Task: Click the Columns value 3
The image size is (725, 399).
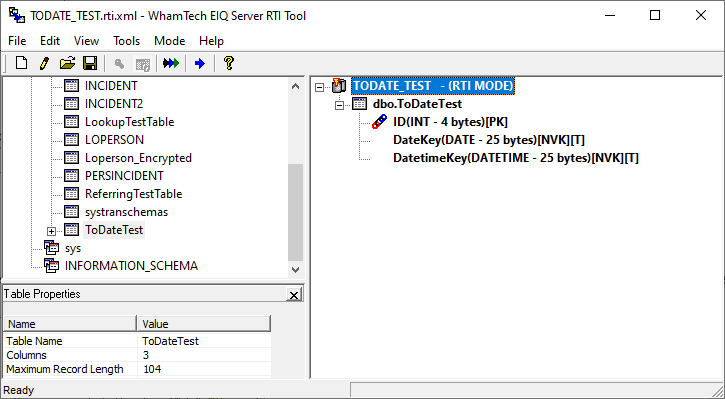Action: 146,355
